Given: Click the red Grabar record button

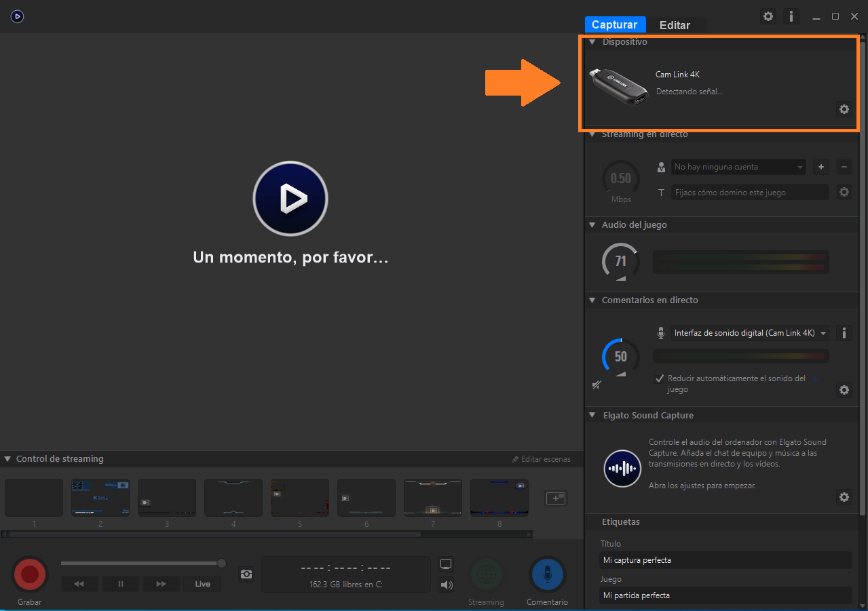Looking at the screenshot, I should [30, 574].
